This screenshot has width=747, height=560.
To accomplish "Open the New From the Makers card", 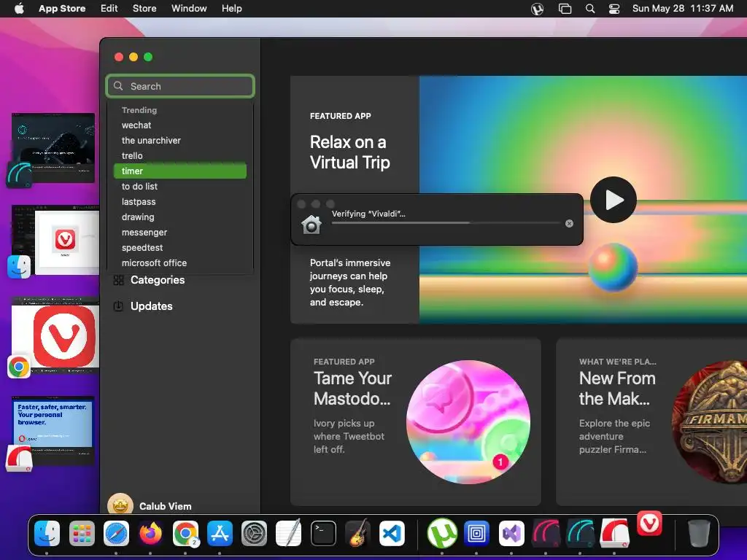I will [651, 422].
